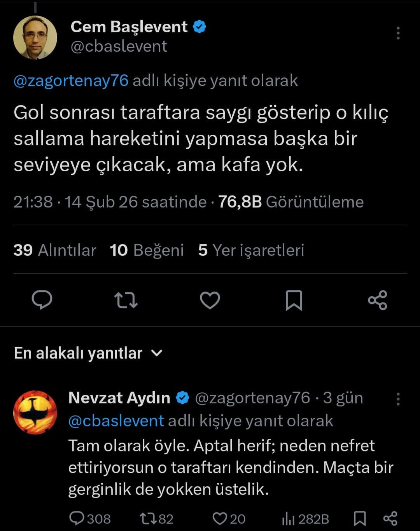This screenshot has width=420, height=531.
Task: Like the main tweet with the heart
Action: (210, 300)
